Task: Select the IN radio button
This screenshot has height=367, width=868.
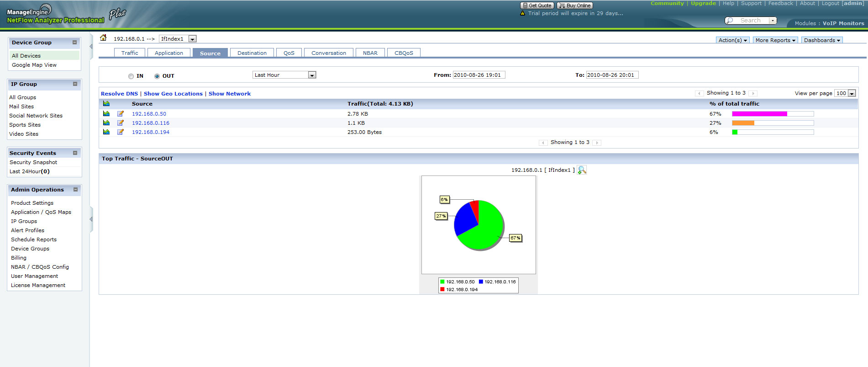Action: coord(131,76)
